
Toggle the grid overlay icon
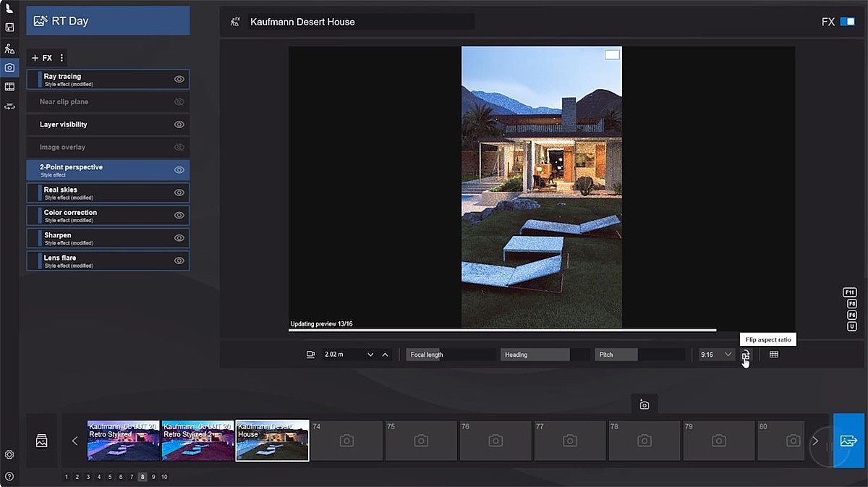773,355
